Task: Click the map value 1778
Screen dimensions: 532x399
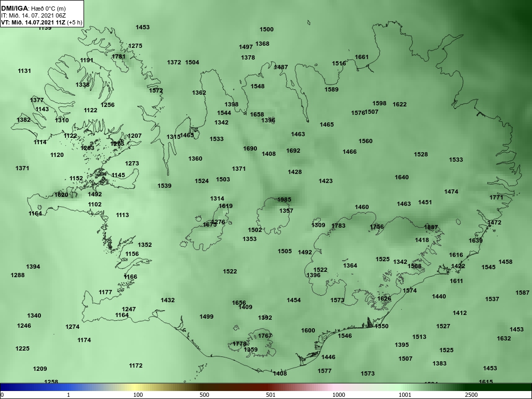Action: 239,344
